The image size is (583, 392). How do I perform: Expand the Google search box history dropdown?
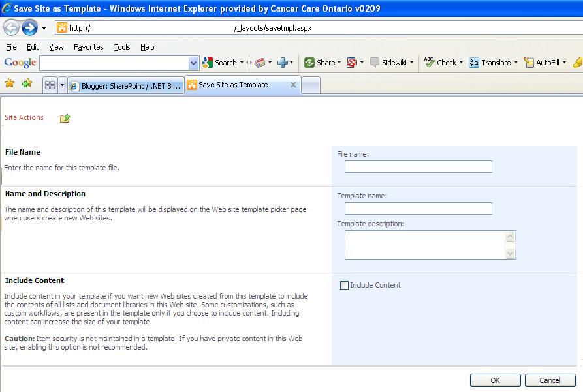(x=193, y=63)
